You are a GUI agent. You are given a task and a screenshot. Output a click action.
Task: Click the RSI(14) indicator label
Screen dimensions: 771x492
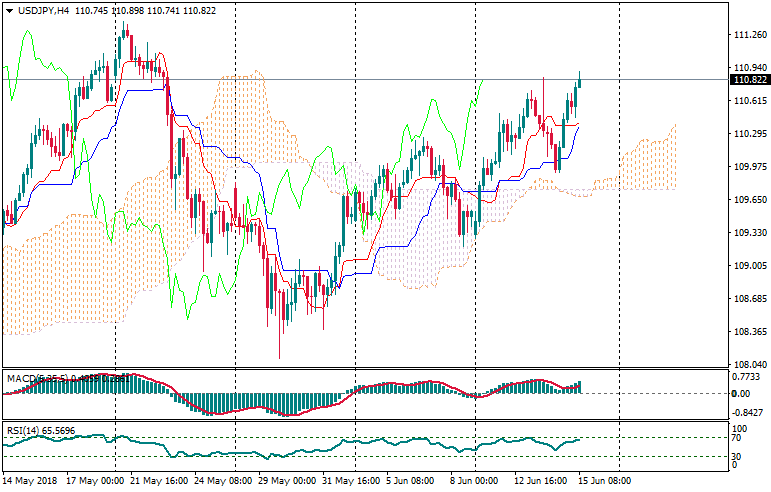[24, 429]
